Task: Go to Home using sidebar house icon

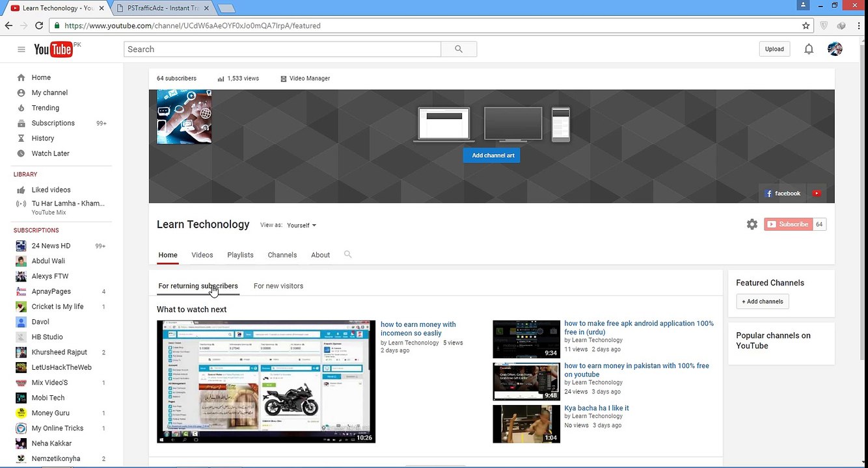Action: point(21,77)
